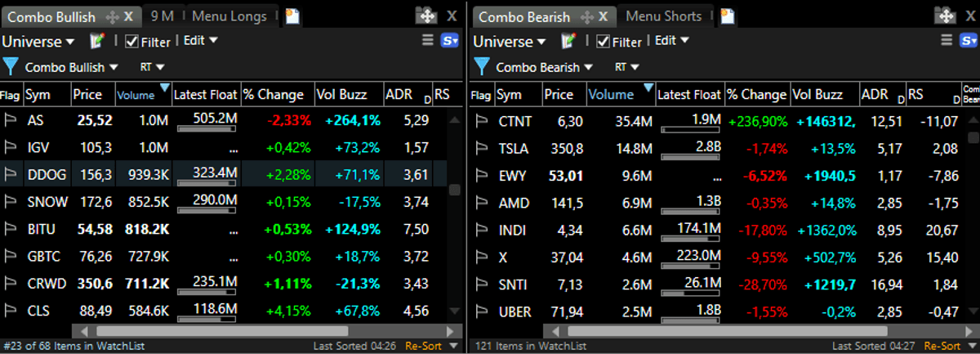Click the ADR column header in bullish panel
This screenshot has height=354, width=980.
click(x=408, y=95)
